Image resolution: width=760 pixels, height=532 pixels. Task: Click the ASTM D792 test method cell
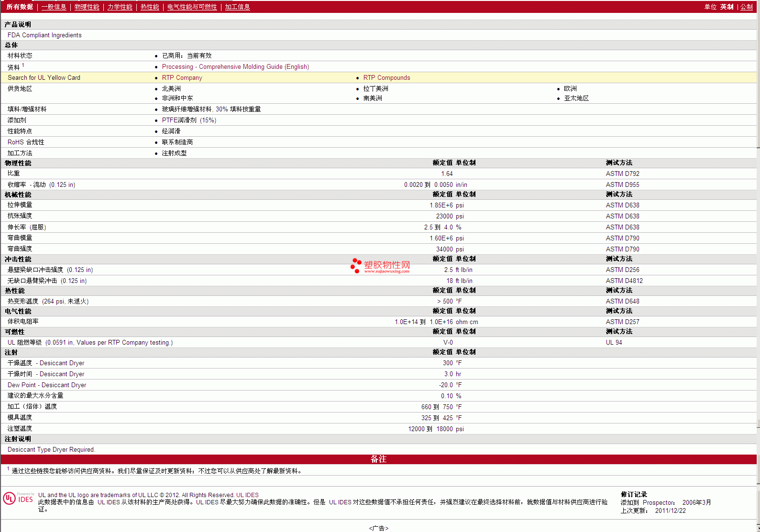(x=622, y=174)
